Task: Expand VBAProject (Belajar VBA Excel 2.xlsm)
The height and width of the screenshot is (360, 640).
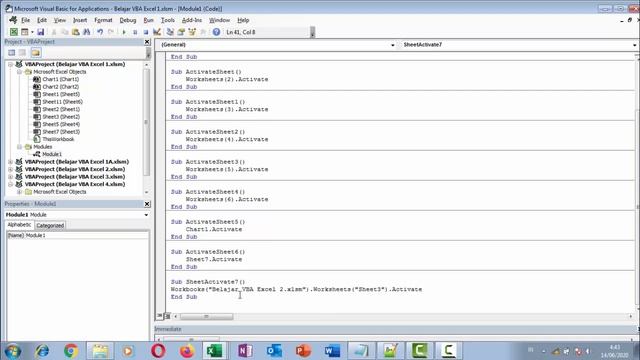Action: (x=11, y=169)
